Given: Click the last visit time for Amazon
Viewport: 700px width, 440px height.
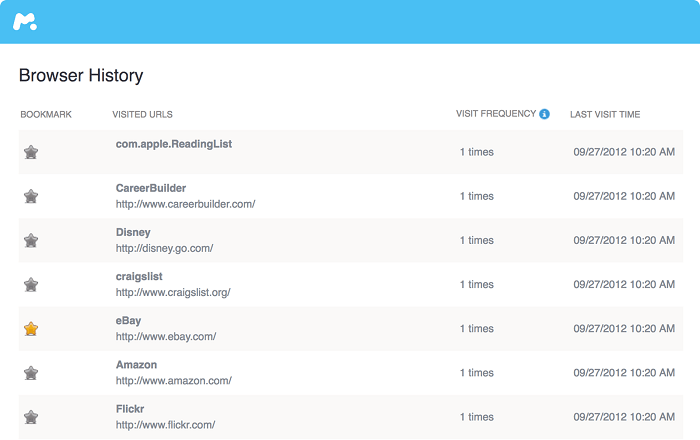Looking at the screenshot, I should (x=624, y=373).
